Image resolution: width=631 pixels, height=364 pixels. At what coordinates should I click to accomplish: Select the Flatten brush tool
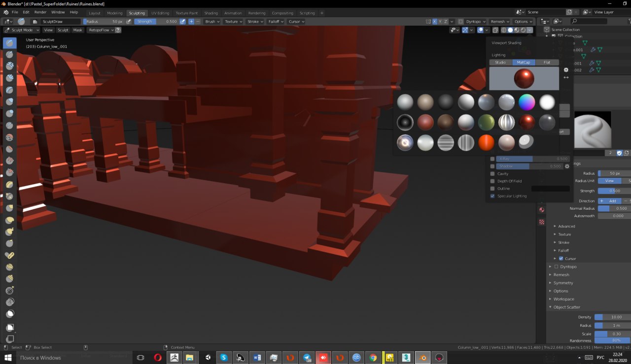pyautogui.click(x=9, y=149)
